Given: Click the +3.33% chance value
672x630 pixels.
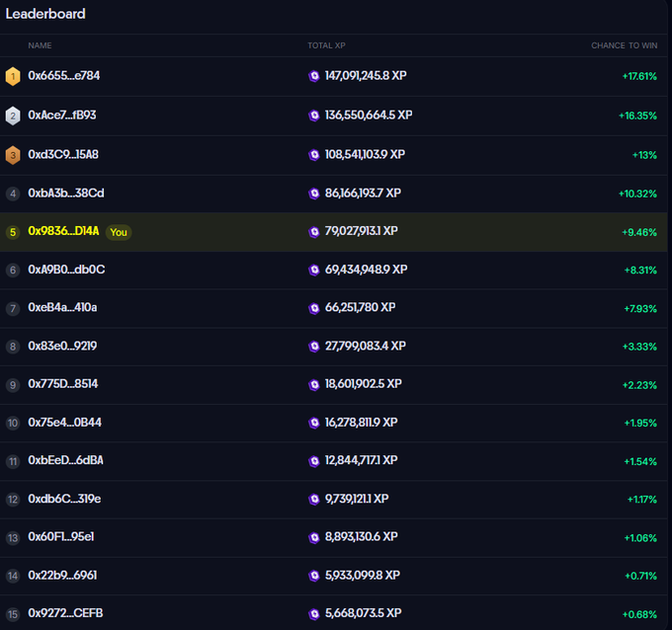Looking at the screenshot, I should pos(639,347).
